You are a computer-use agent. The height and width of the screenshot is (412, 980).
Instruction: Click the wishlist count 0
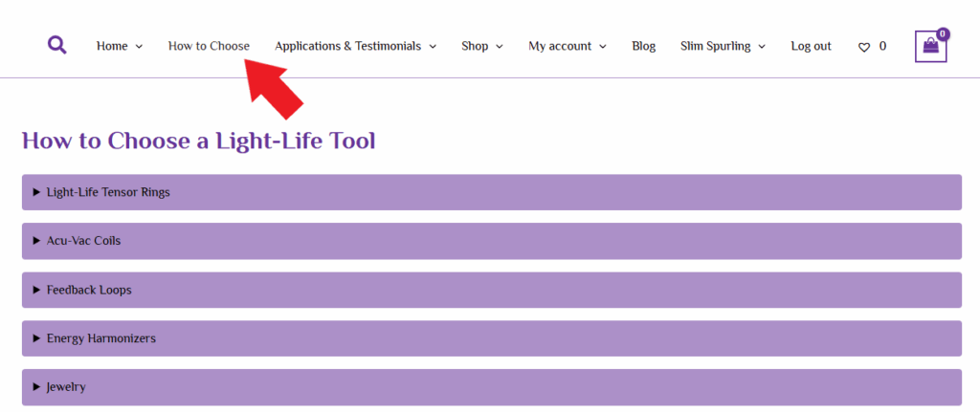(x=882, y=46)
